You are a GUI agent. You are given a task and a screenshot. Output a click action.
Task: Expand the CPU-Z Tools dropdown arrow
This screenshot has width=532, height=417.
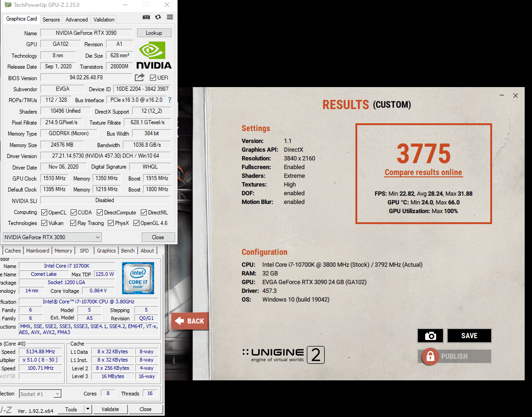(88, 409)
